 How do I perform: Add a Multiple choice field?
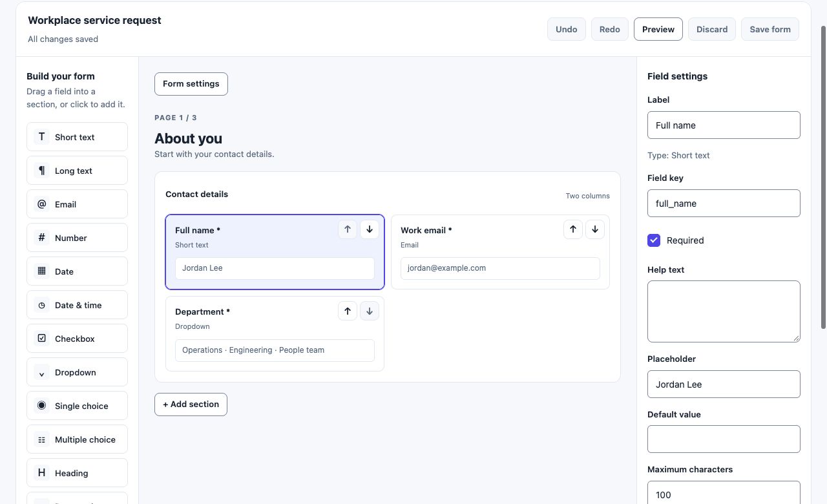click(77, 439)
